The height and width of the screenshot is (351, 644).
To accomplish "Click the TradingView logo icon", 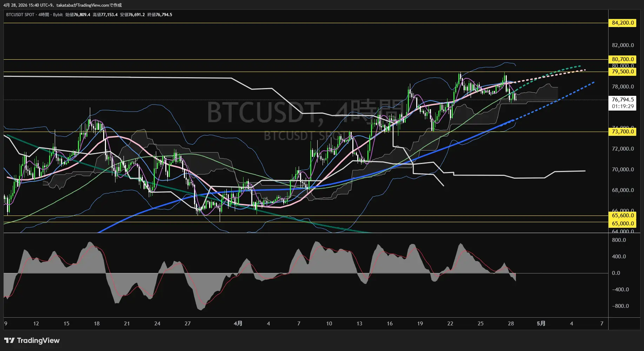I will pos(9,340).
